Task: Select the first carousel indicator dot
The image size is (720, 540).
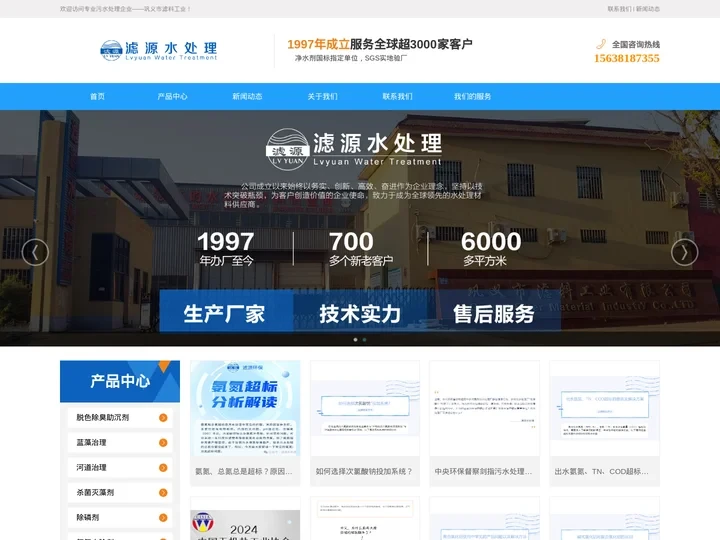Action: [x=355, y=340]
